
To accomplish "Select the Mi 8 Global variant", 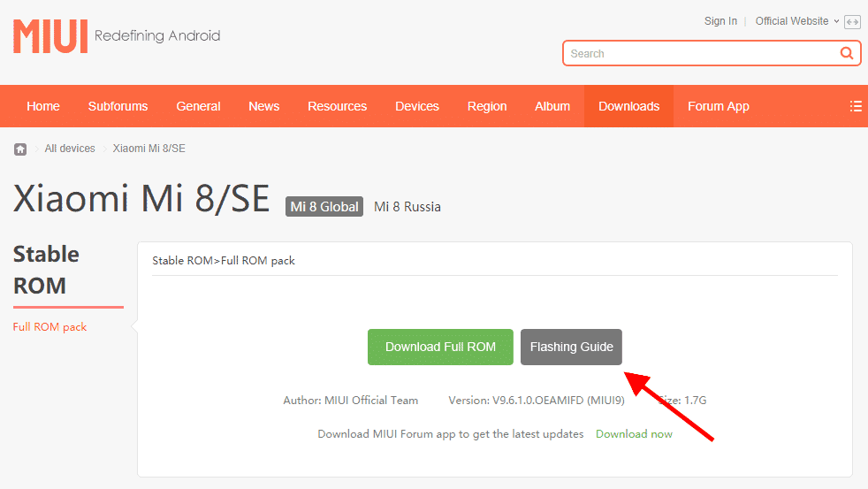I will pyautogui.click(x=324, y=207).
